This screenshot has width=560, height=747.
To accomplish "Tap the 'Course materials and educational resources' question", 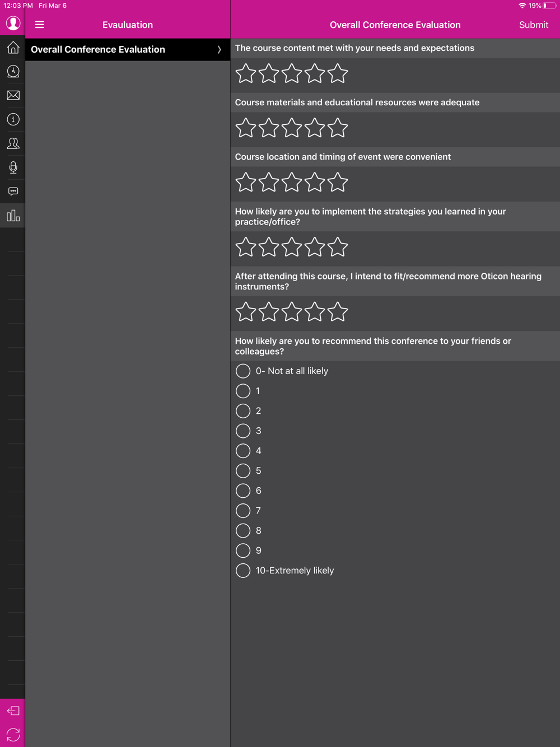I will (x=357, y=102).
